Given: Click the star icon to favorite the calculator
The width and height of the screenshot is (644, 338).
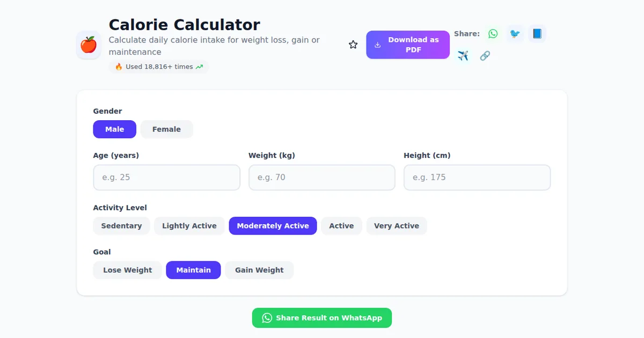Looking at the screenshot, I should coord(353,44).
